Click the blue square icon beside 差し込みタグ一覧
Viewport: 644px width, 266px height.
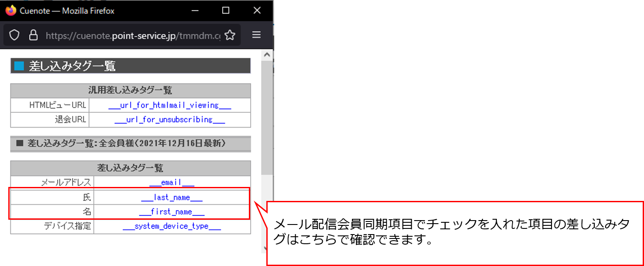(18, 66)
